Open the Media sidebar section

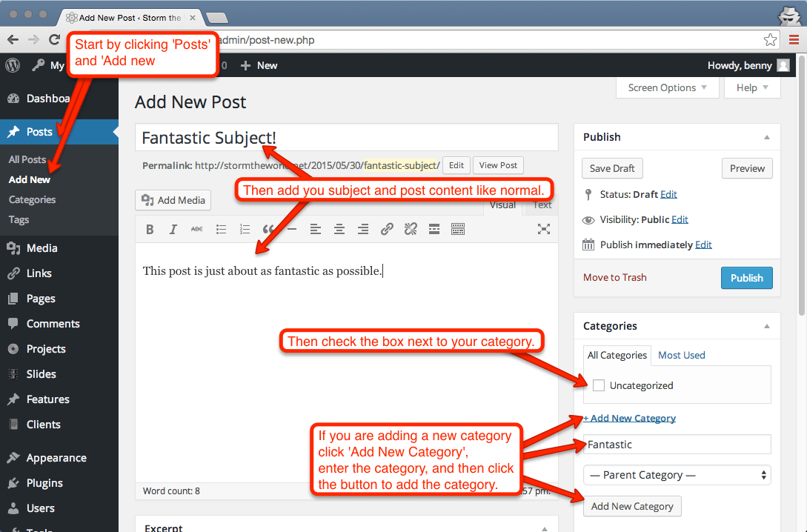(41, 247)
